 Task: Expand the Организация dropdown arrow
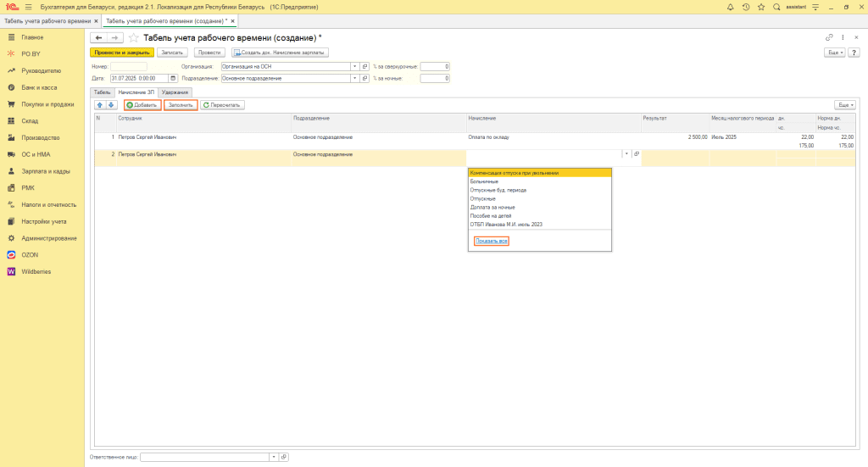(354, 66)
